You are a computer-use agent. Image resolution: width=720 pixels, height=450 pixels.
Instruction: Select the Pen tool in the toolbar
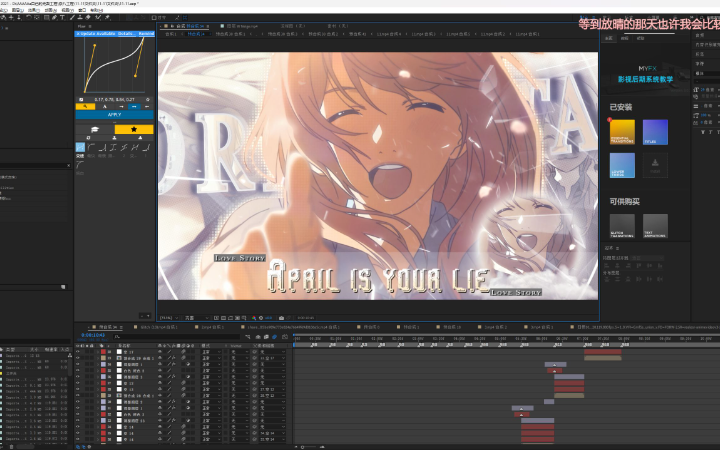point(54,17)
